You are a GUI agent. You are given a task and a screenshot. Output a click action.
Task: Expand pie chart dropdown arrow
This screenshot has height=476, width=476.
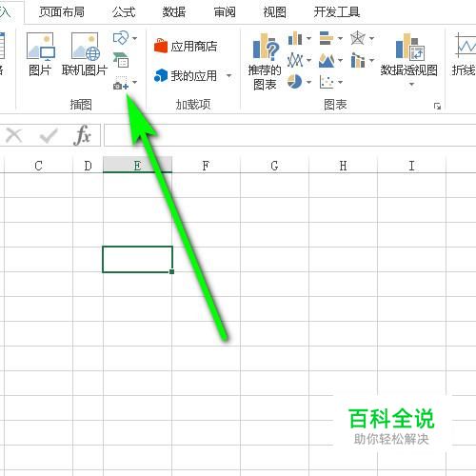click(308, 82)
